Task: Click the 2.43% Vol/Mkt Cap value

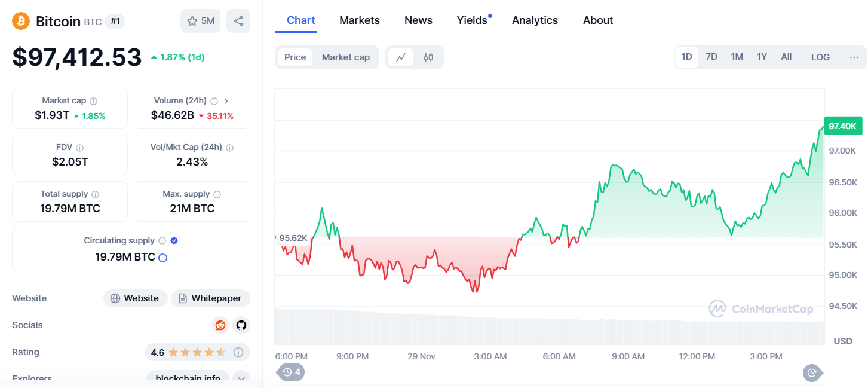Action: point(192,161)
